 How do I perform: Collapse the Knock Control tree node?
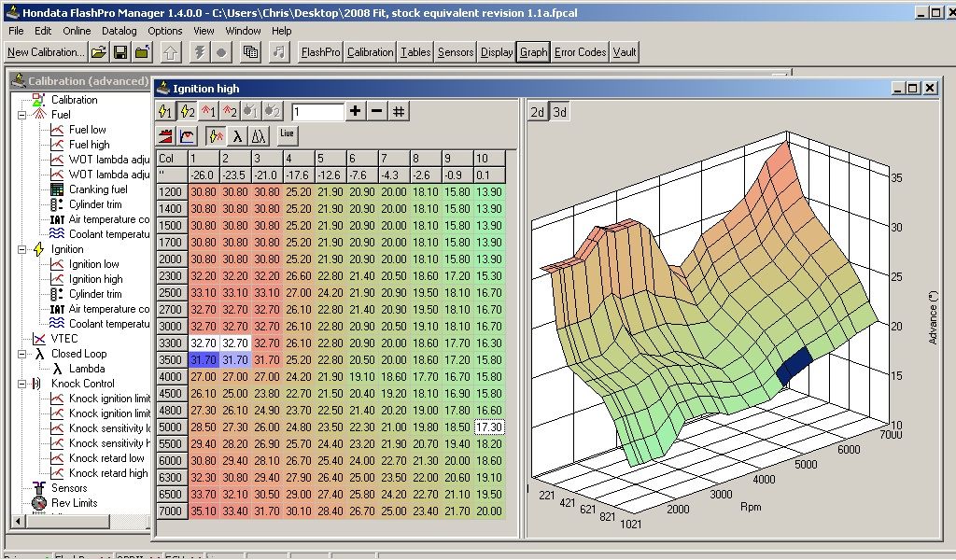(x=22, y=384)
